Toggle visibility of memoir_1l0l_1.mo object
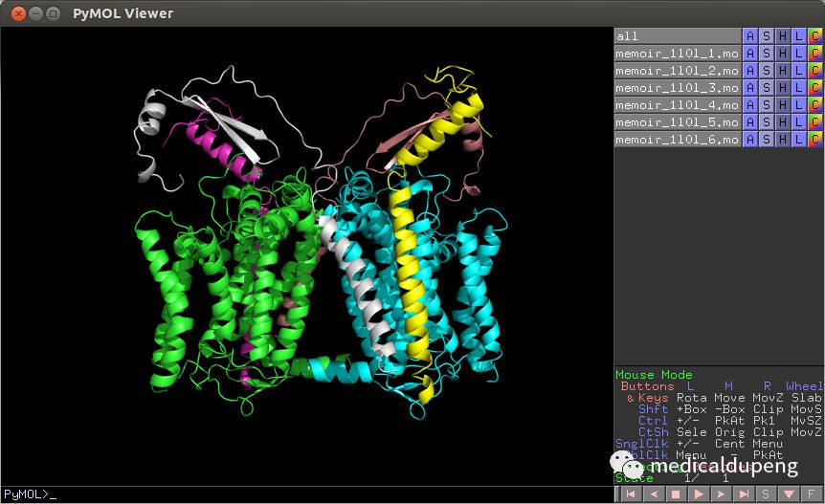The width and height of the screenshot is (825, 504). (x=677, y=54)
